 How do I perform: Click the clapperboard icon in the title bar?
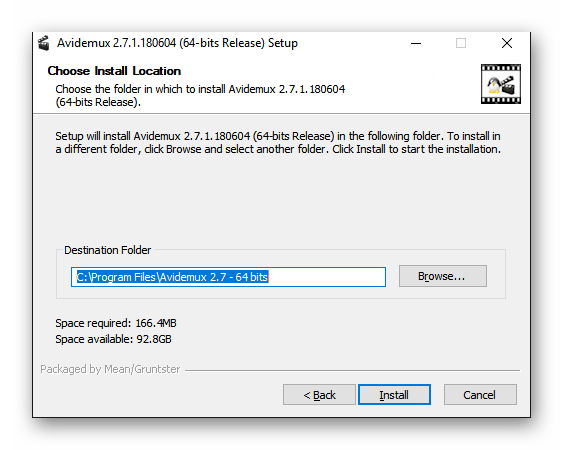44,43
